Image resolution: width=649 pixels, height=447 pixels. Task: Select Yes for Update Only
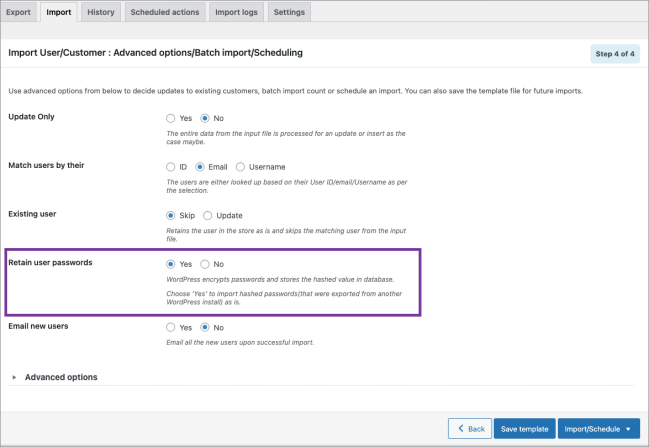[x=171, y=117]
